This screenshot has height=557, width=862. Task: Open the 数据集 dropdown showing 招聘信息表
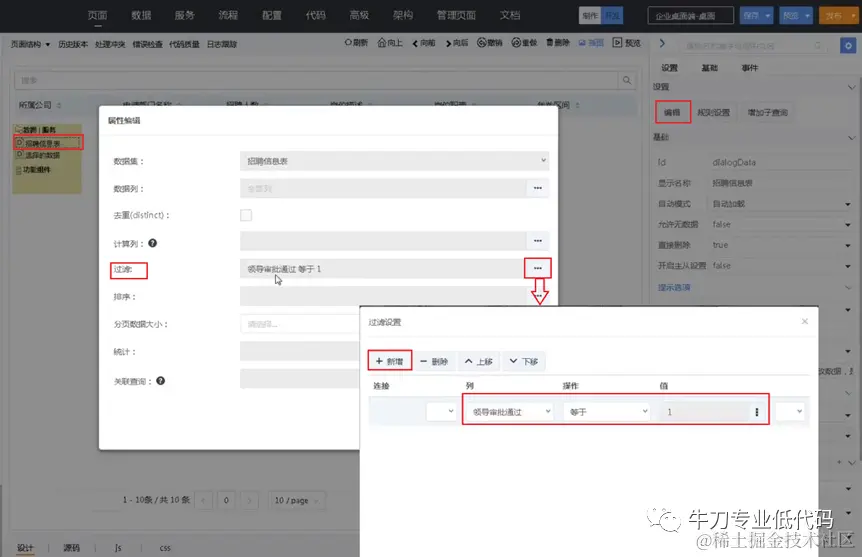click(x=394, y=161)
